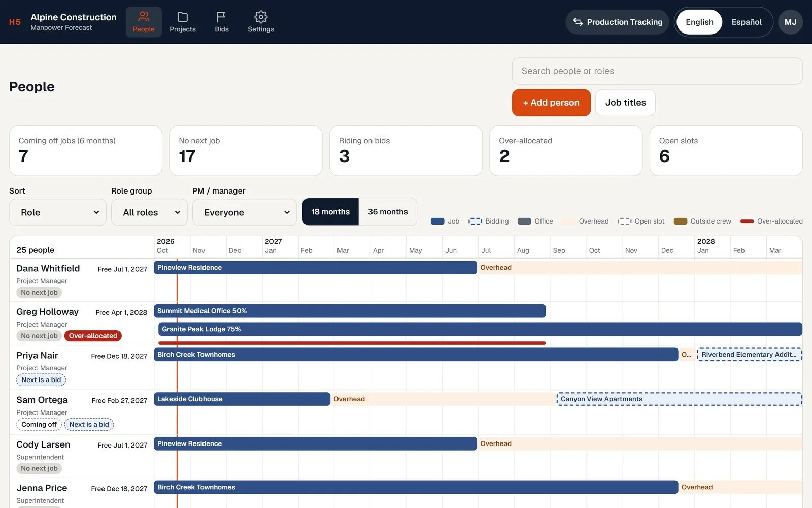Click the Canyon View Apartments bidding bar
This screenshot has width=812, height=508.
click(x=680, y=399)
